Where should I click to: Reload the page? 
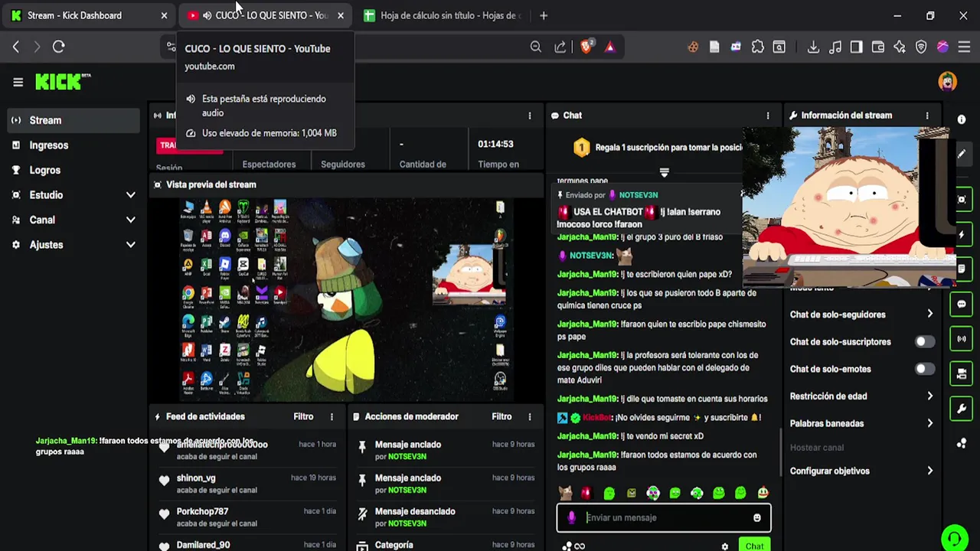coord(58,47)
